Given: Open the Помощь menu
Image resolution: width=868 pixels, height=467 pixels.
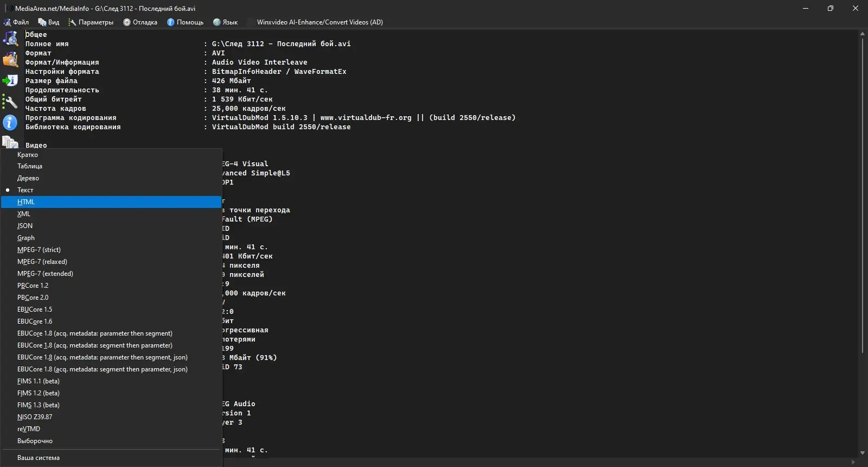Looking at the screenshot, I should pyautogui.click(x=186, y=22).
